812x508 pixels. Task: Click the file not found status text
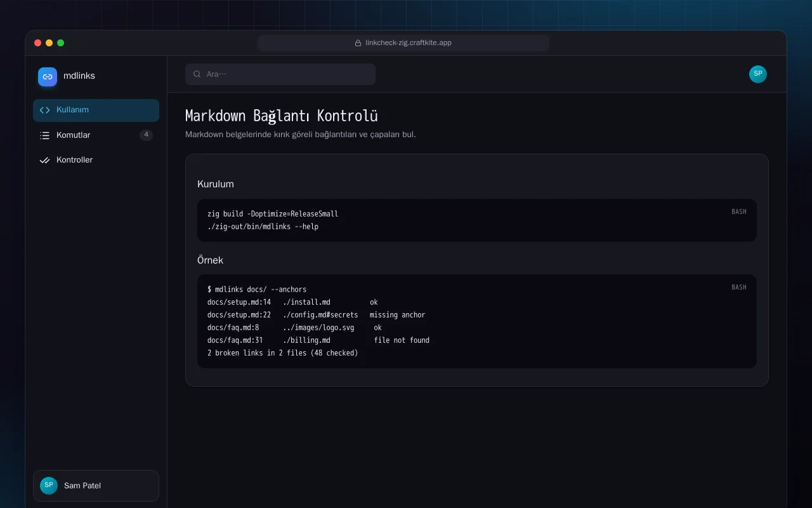click(x=402, y=340)
